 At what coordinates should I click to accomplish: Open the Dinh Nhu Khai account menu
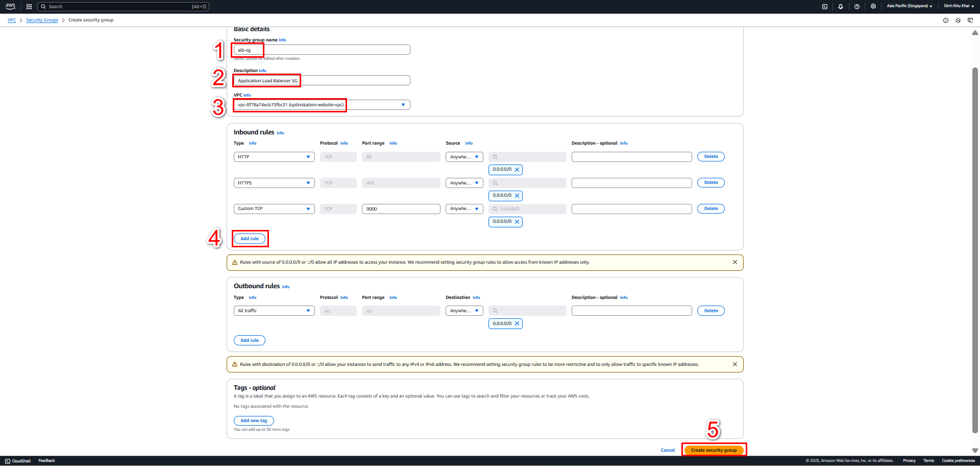(959, 6)
